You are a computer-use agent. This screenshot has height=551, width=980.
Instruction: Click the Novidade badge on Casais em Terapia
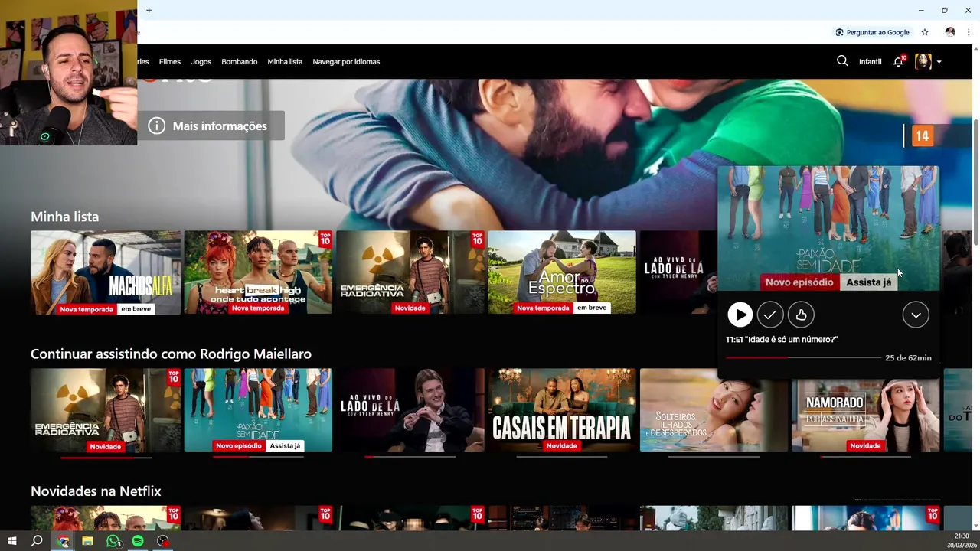tap(561, 445)
